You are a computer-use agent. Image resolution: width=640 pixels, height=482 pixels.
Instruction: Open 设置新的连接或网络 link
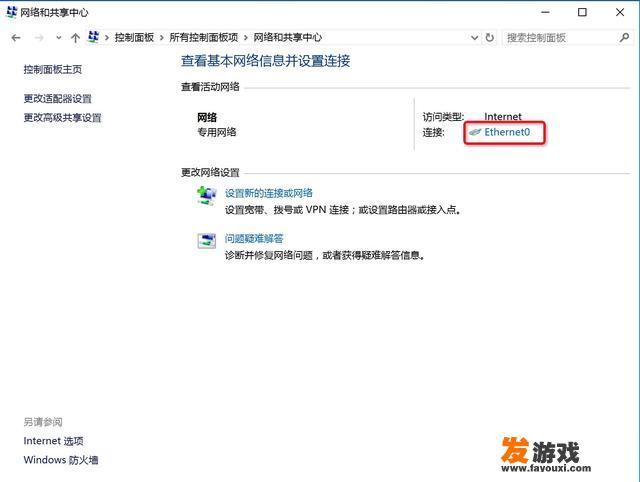coord(269,193)
